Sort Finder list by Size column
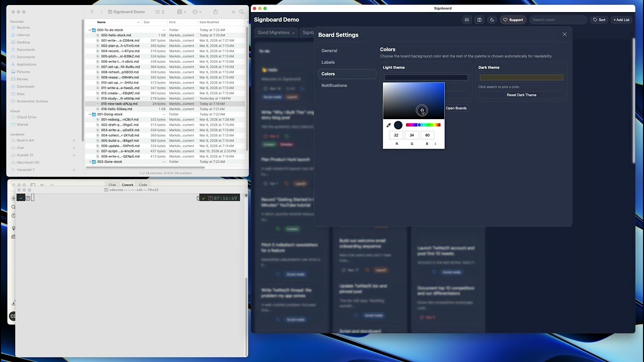The width and height of the screenshot is (644, 362). point(154,22)
